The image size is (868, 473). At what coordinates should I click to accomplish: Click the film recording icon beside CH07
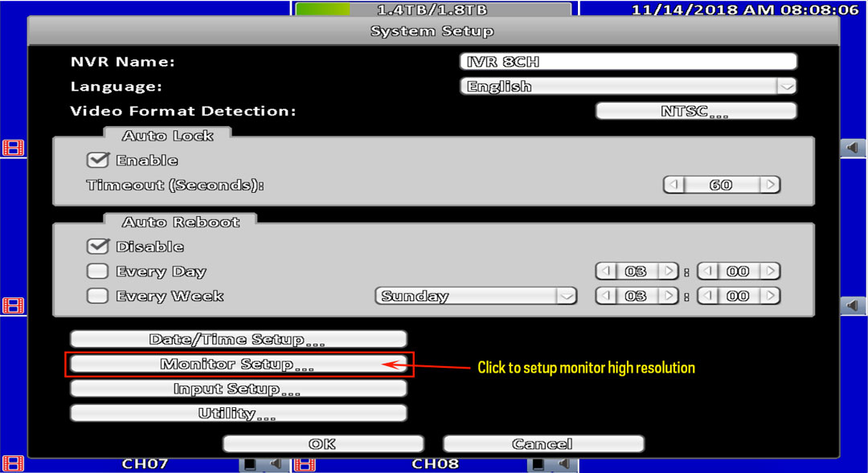[x=14, y=463]
